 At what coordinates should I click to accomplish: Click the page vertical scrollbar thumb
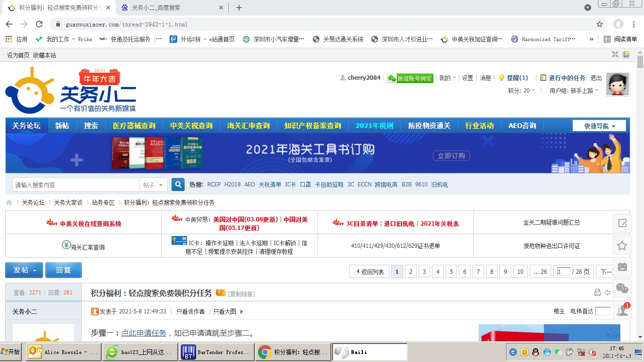coord(640,62)
